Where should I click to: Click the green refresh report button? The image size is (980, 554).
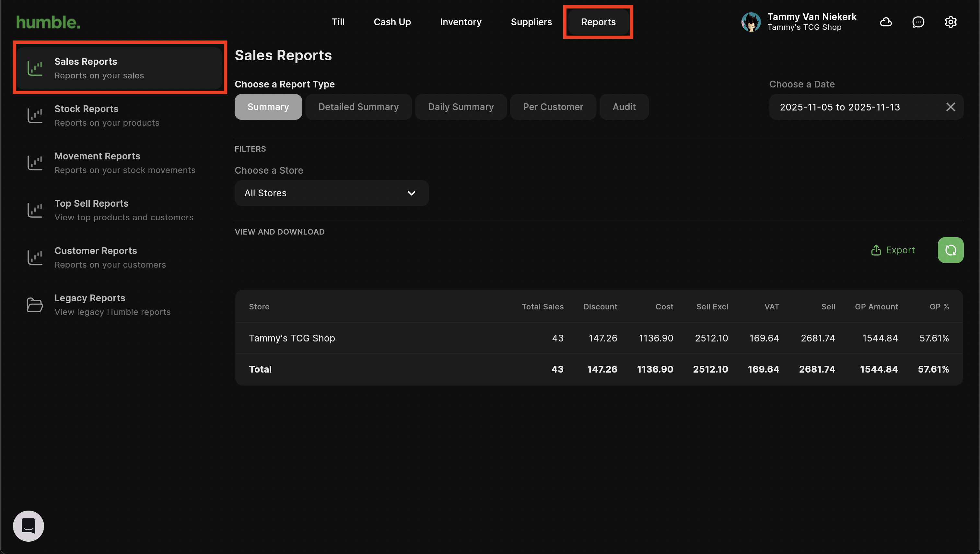click(950, 250)
